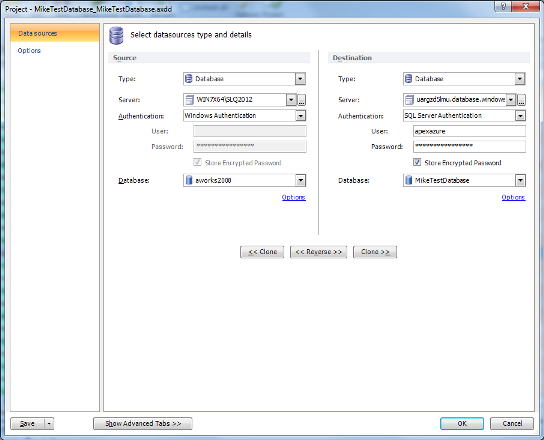The width and height of the screenshot is (544, 440).
Task: Click the source server browse ellipsis button
Action: click(301, 100)
